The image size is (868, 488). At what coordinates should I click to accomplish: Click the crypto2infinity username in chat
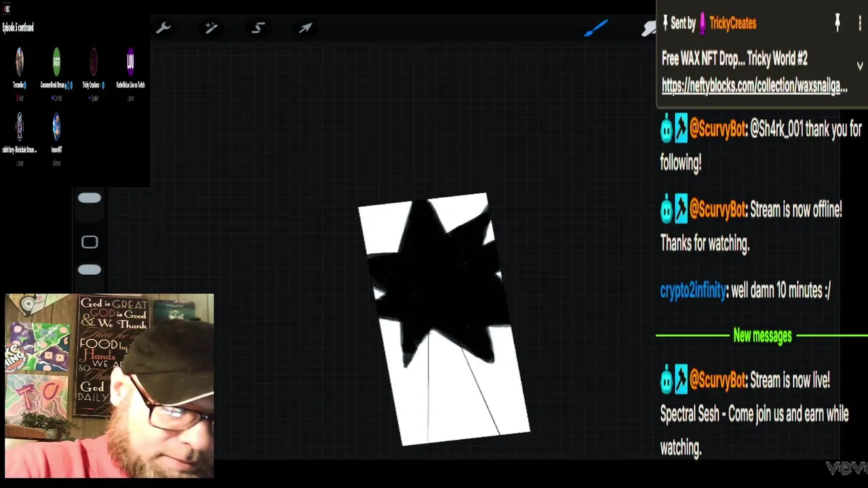[x=693, y=291]
